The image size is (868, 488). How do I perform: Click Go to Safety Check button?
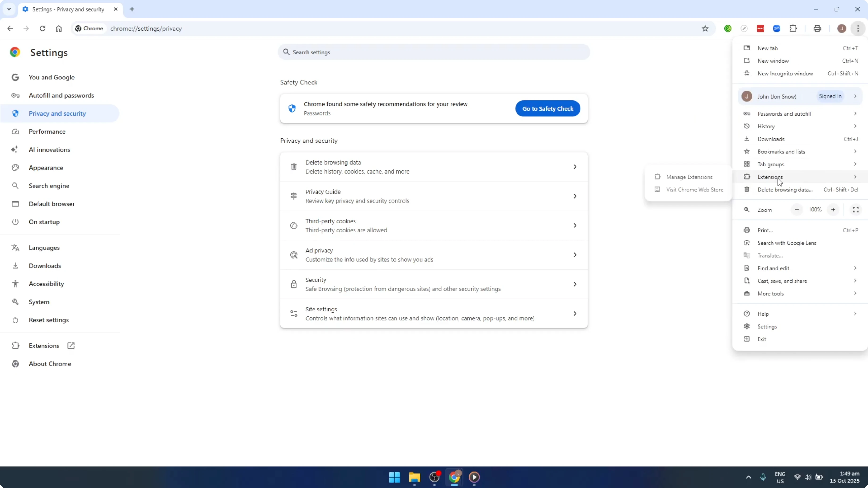tap(547, 109)
